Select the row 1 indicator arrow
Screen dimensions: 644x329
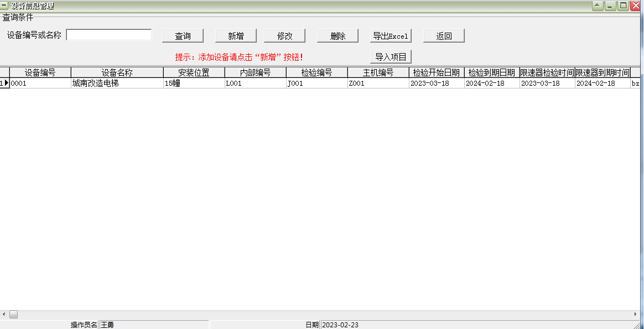pyautogui.click(x=4, y=83)
